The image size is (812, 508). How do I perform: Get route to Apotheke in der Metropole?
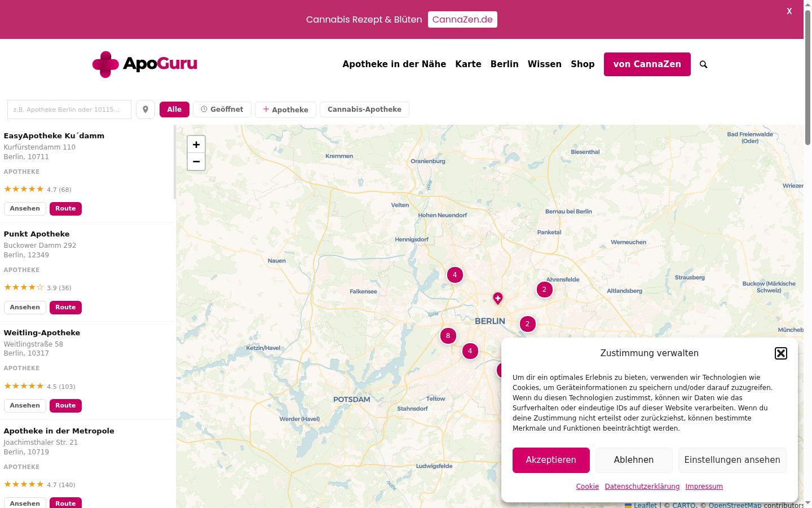[65, 503]
